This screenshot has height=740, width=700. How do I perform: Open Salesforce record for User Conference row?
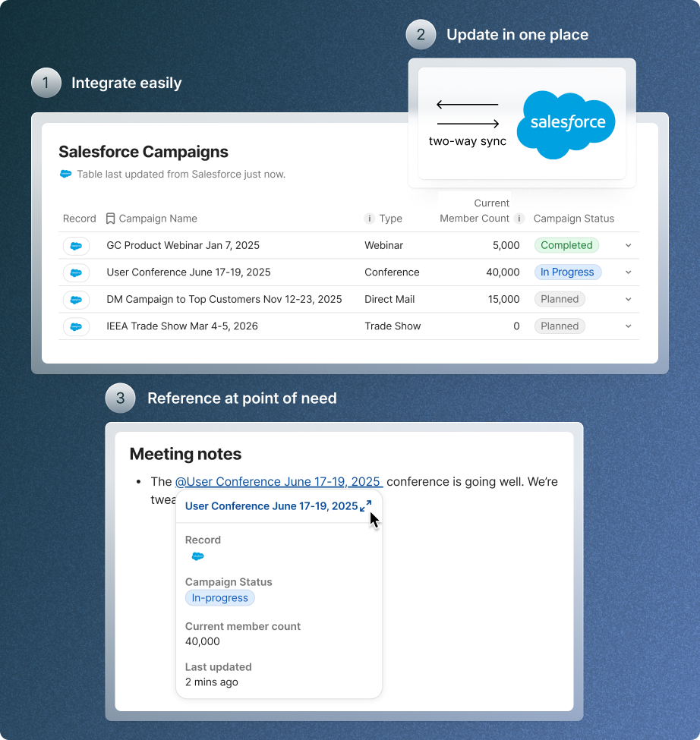click(76, 272)
